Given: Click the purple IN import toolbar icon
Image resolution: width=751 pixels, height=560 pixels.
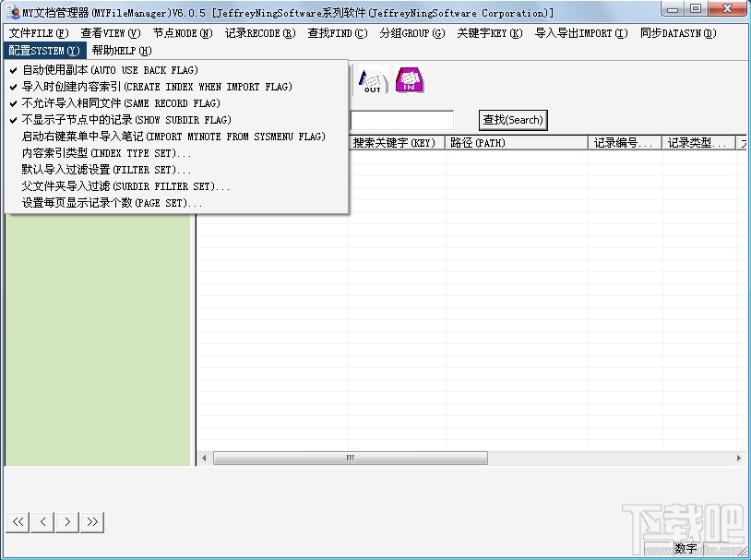Looking at the screenshot, I should [x=409, y=80].
